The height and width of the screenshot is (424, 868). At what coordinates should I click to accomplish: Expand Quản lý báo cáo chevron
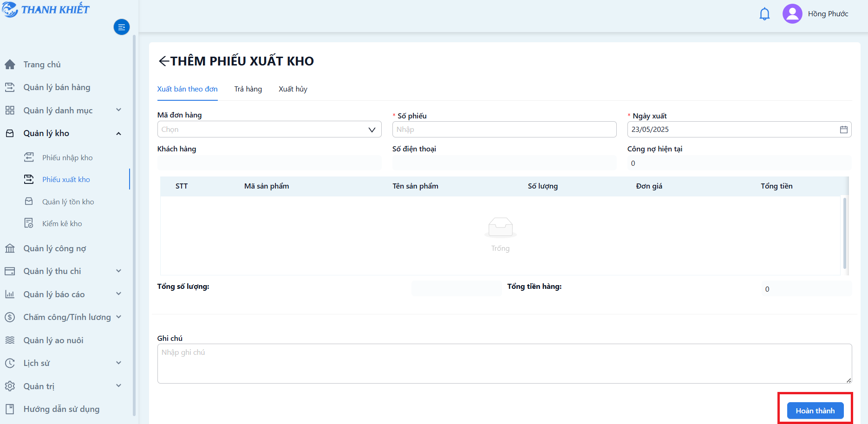coord(119,294)
